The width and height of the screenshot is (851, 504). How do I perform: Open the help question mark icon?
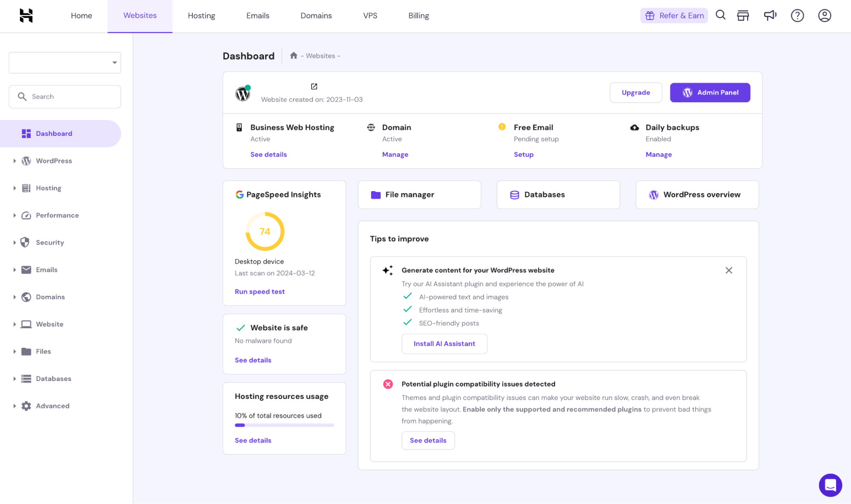[797, 16]
